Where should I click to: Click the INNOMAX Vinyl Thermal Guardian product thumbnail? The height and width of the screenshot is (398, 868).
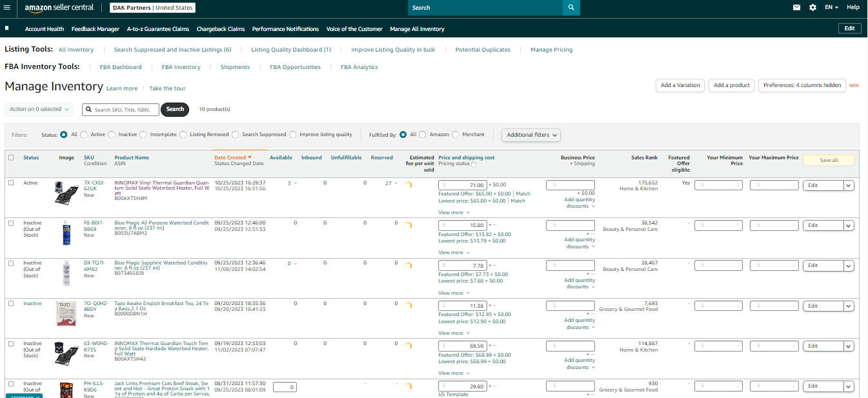point(66,194)
